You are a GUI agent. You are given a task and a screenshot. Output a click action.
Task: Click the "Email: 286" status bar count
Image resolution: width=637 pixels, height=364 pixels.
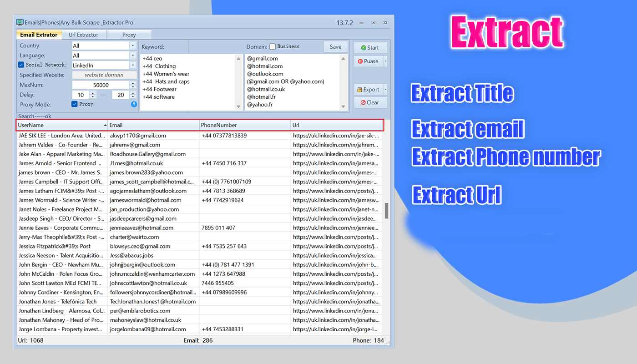pos(198,340)
